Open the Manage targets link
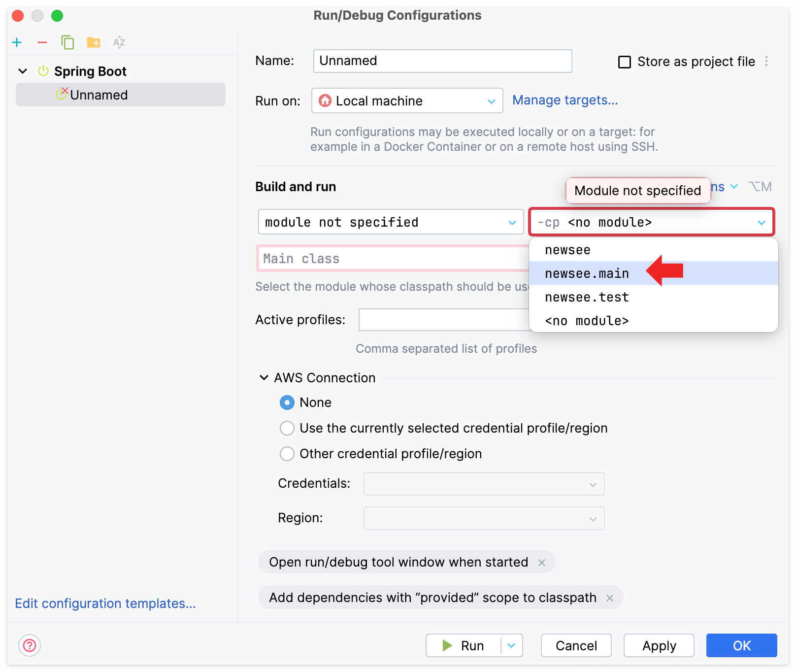 tap(565, 100)
